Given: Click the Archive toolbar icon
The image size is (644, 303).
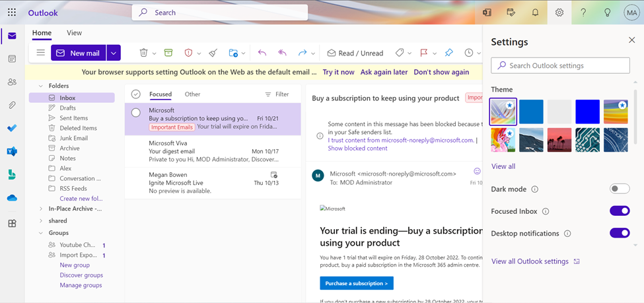Looking at the screenshot, I should [x=168, y=53].
